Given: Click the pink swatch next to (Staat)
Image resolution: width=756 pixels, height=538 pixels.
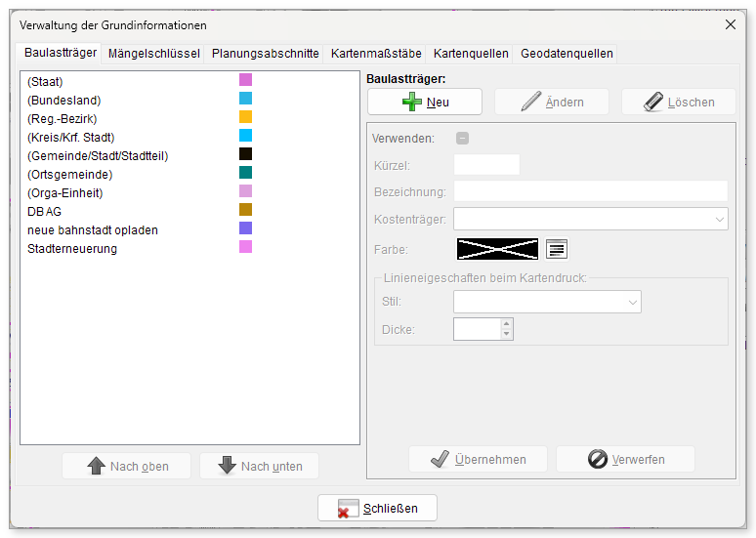Looking at the screenshot, I should point(245,79).
